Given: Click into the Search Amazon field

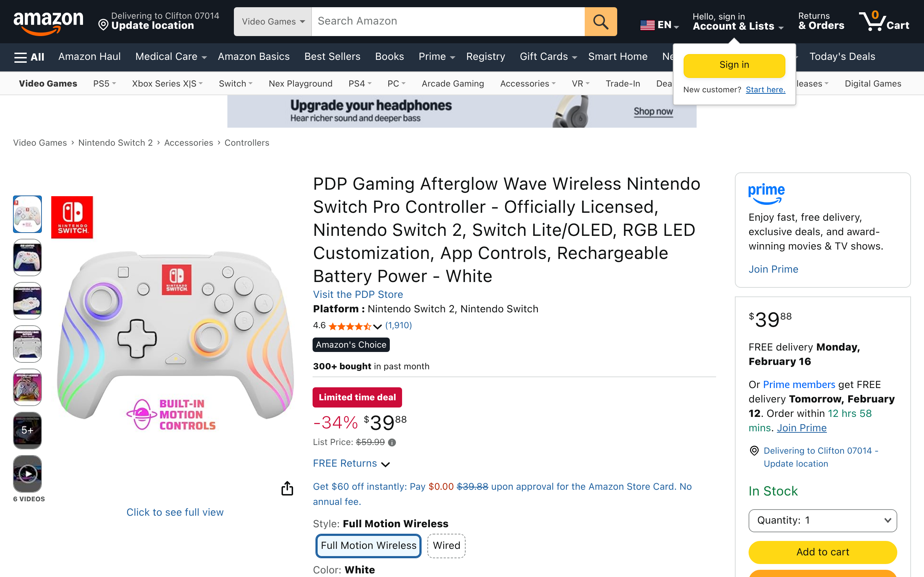Looking at the screenshot, I should (x=448, y=21).
